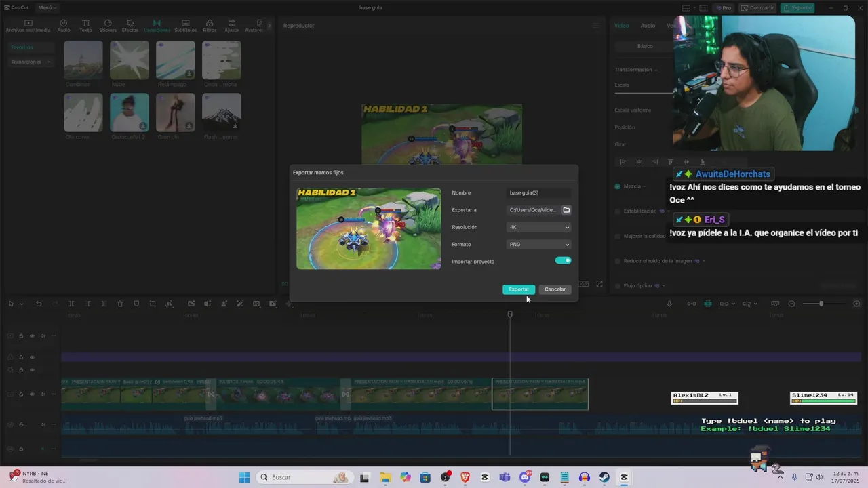Open the Resolución 4K dropdown
This screenshot has width=868, height=488.
point(539,228)
